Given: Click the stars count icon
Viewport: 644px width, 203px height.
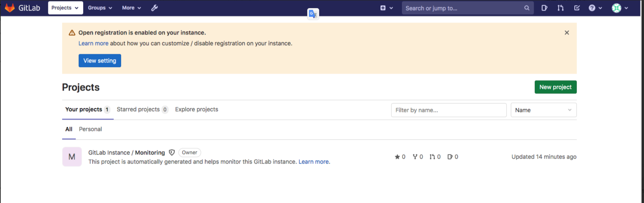Looking at the screenshot, I should click(397, 157).
